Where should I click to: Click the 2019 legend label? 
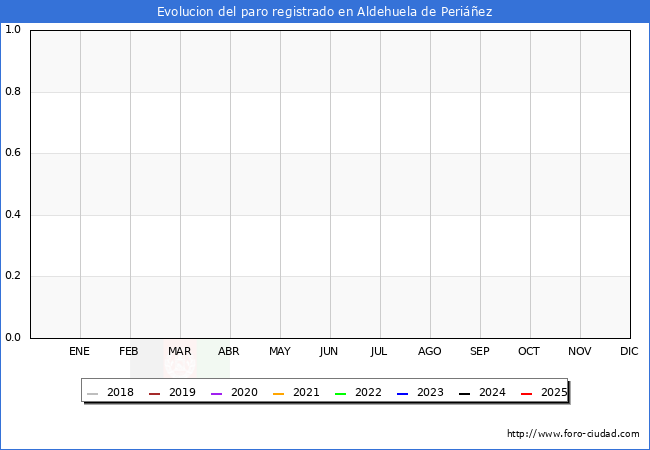pyautogui.click(x=182, y=392)
